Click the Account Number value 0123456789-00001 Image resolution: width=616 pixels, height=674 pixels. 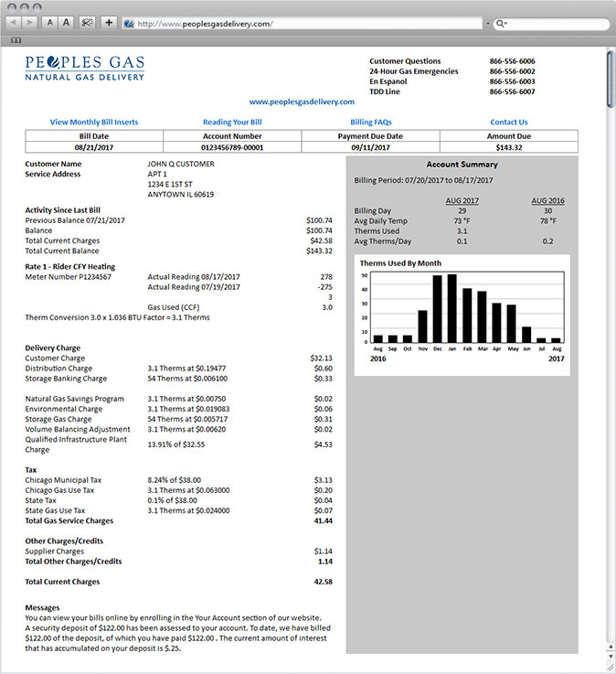click(232, 147)
